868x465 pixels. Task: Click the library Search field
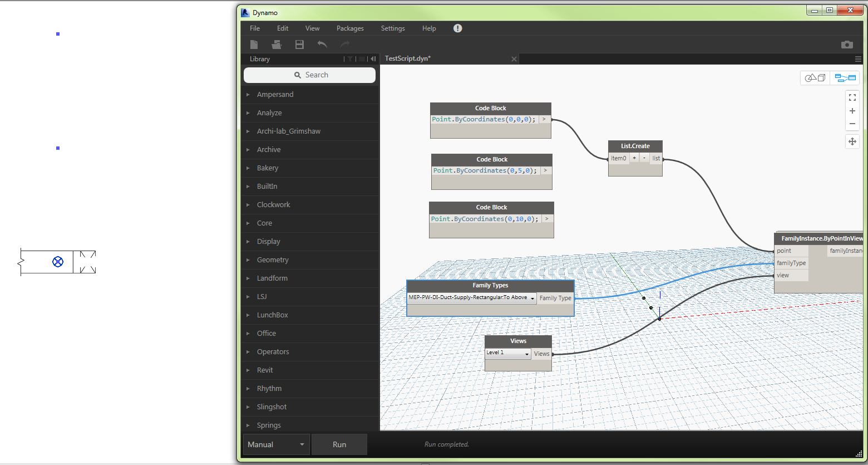coord(309,75)
